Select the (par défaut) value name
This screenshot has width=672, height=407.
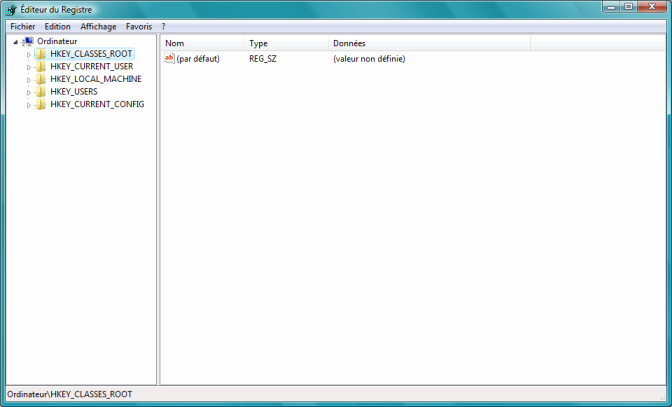[198, 59]
